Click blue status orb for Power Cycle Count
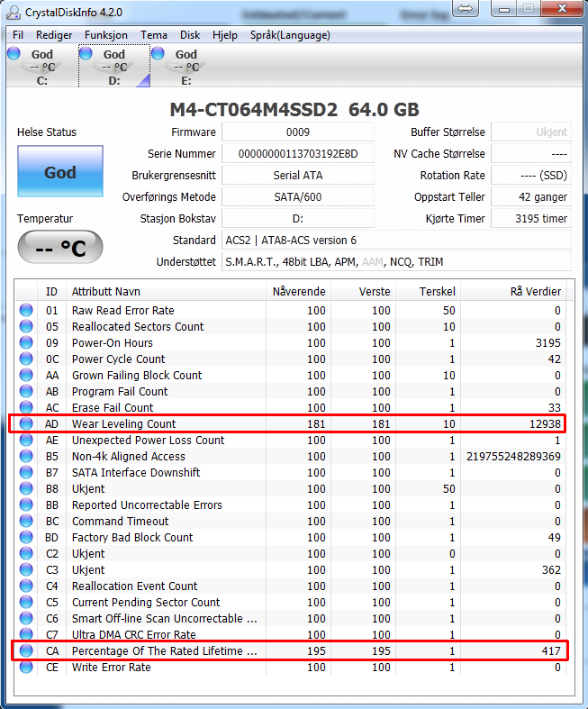 click(x=26, y=359)
